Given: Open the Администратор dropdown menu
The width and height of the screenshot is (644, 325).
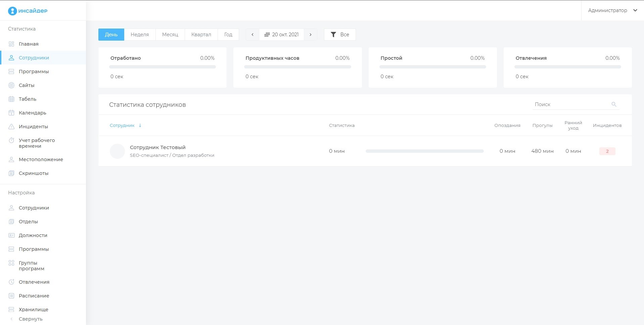Looking at the screenshot, I should coord(612,10).
